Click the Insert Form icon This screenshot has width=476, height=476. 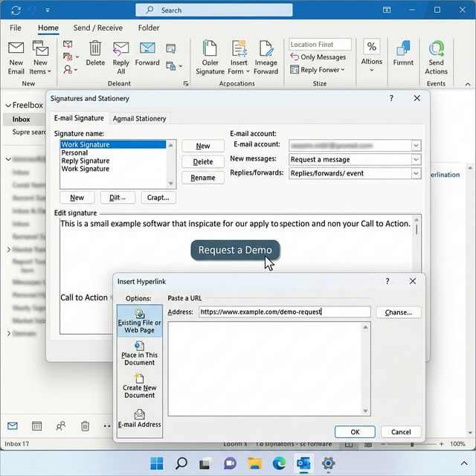point(239,48)
